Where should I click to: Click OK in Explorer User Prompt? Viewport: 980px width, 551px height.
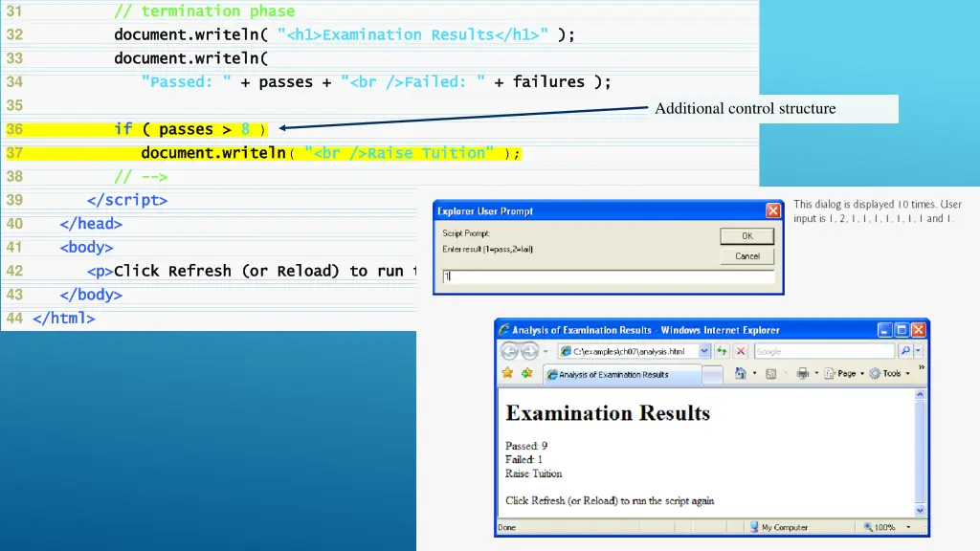(x=746, y=236)
